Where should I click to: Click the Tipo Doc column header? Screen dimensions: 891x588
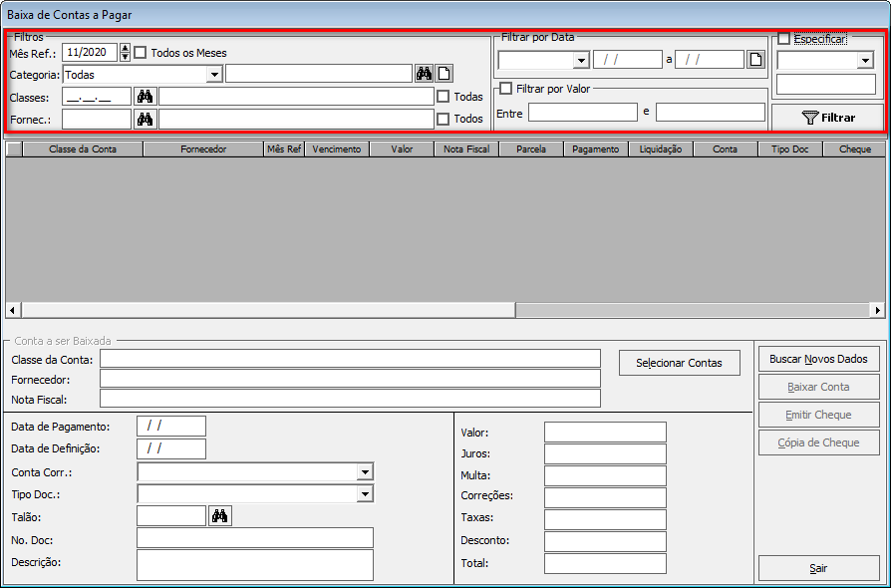[790, 149]
